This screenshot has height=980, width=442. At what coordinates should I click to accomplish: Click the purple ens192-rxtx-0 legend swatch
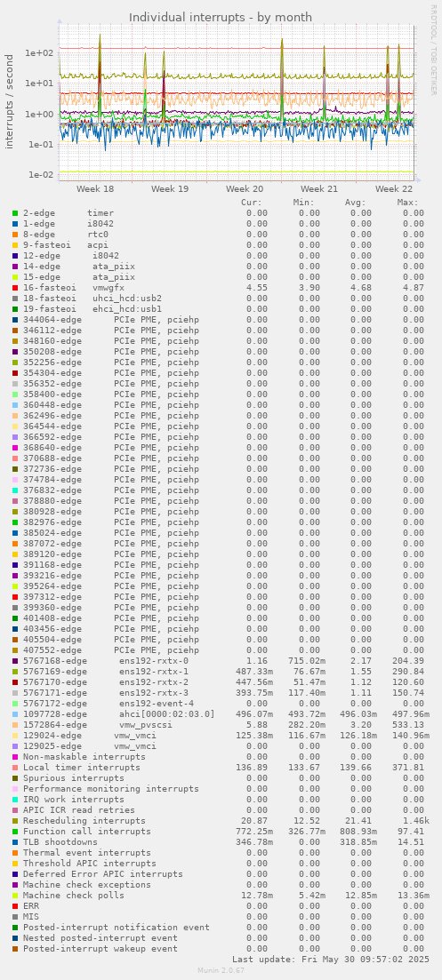click(x=15, y=661)
